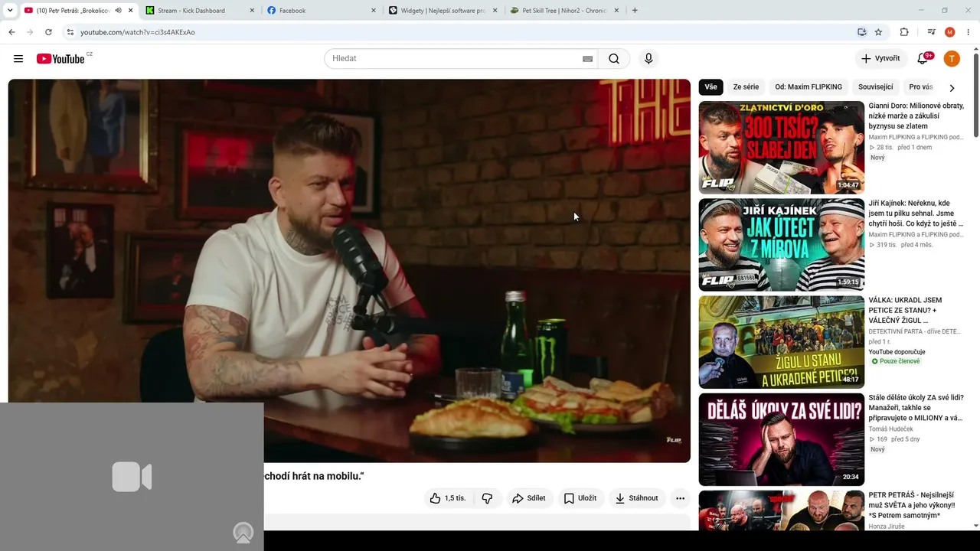Go to the YouTube home logo

[60, 59]
